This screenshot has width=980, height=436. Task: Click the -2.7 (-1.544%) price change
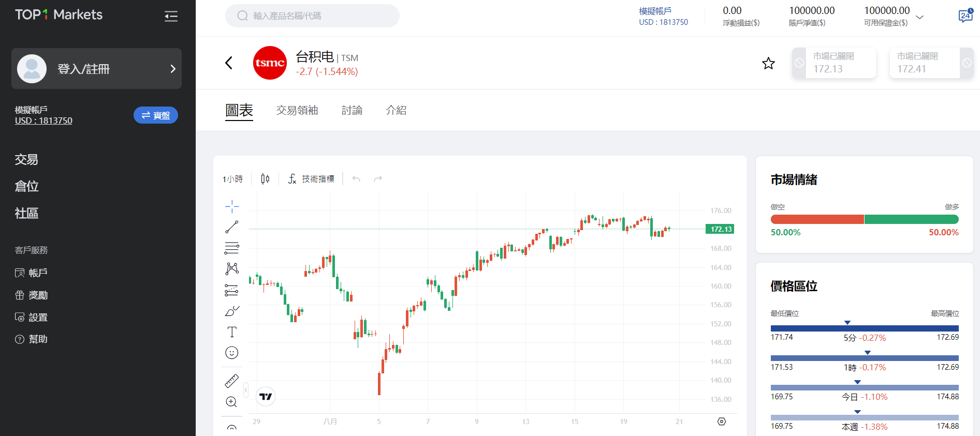point(327,72)
